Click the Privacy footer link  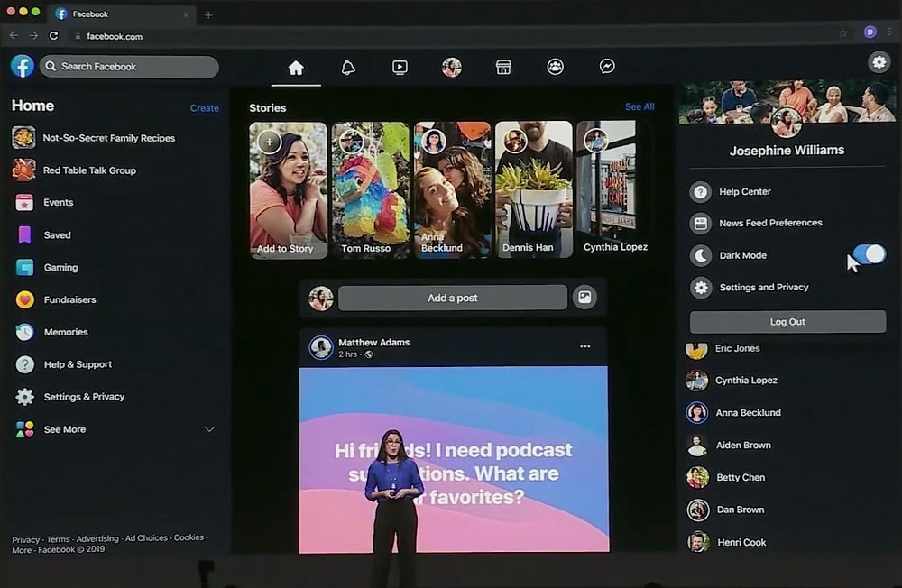click(25, 539)
